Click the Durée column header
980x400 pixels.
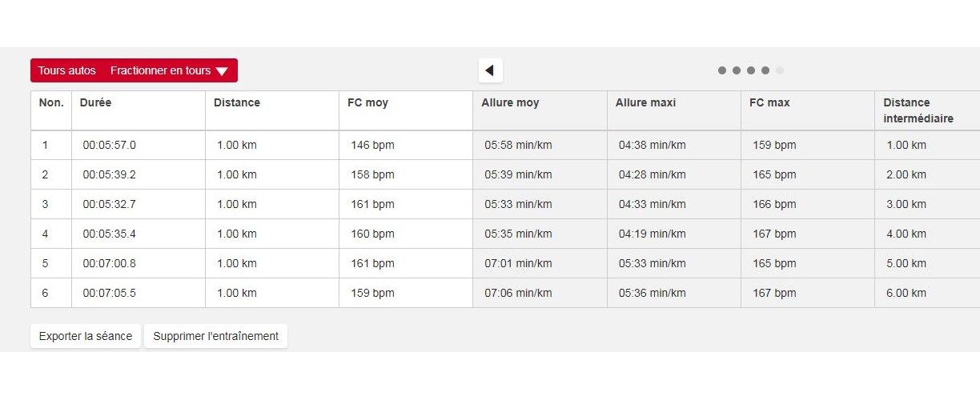pos(96,102)
